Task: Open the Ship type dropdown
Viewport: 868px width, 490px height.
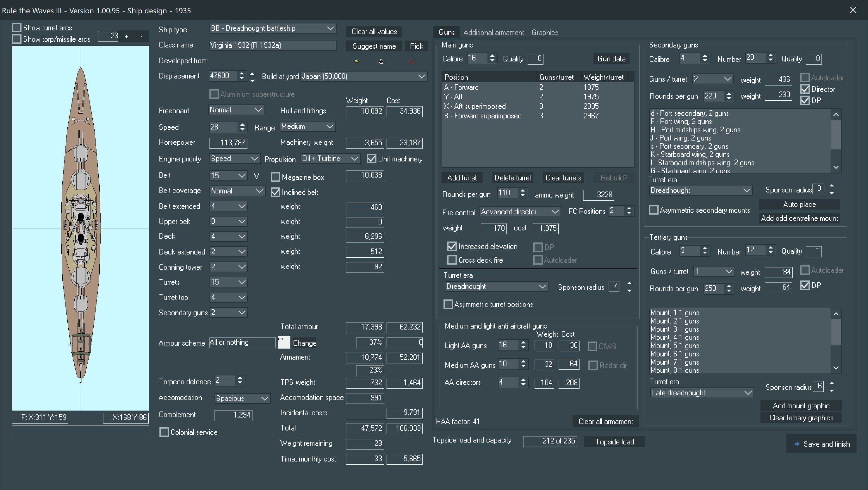Action: [330, 28]
